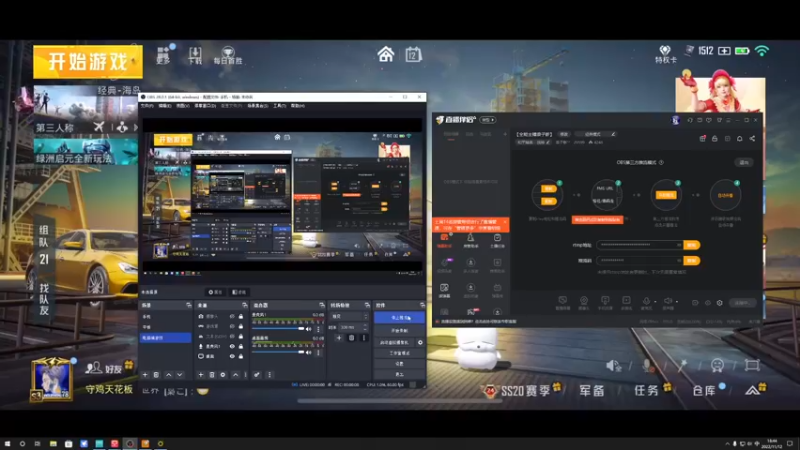Open the 下载 download icon in the game
The width and height of the screenshot is (800, 450).
(195, 55)
